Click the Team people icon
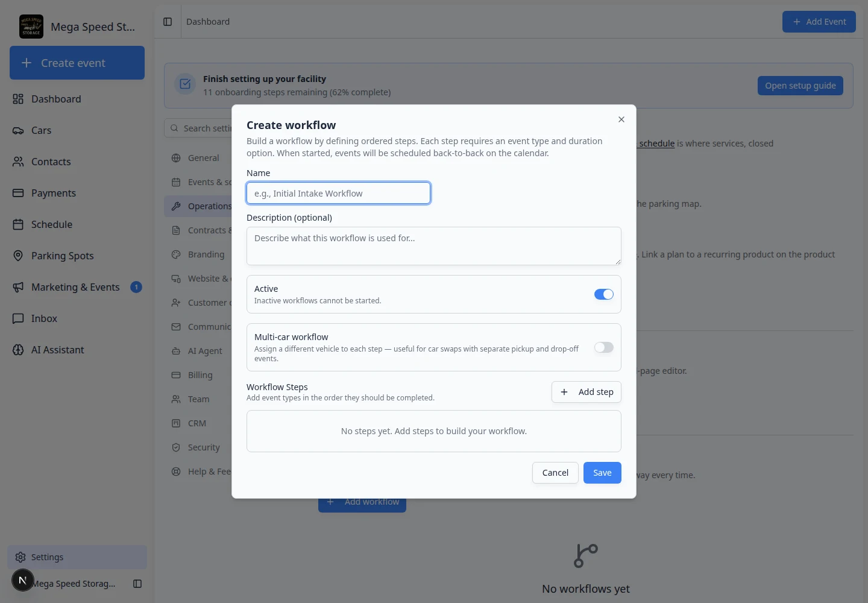 pyautogui.click(x=176, y=399)
